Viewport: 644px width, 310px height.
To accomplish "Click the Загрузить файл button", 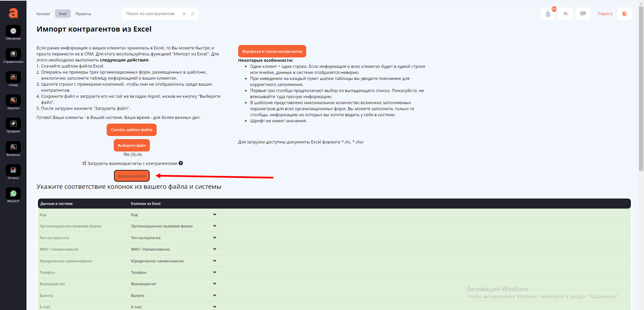I will 132,176.
